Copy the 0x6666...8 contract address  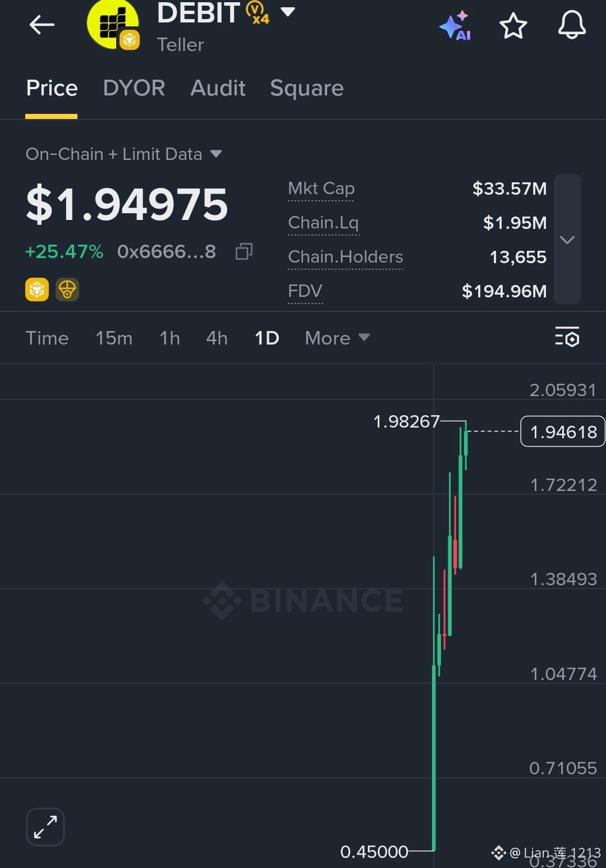(244, 251)
